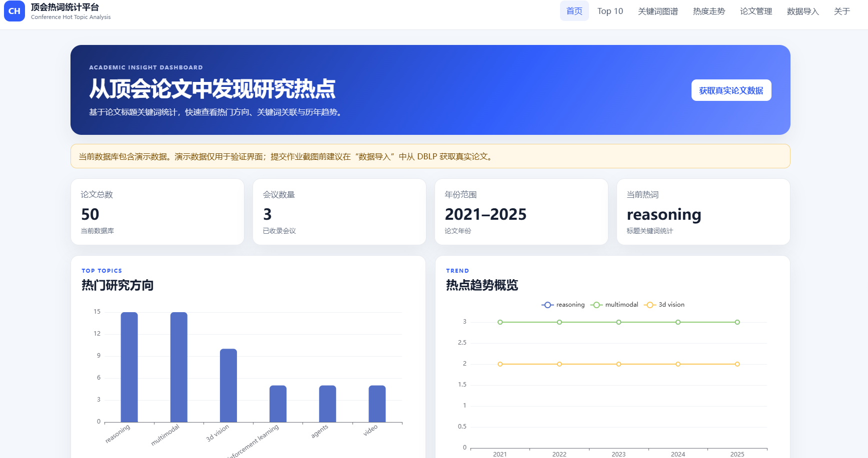Open the 首页 nav tab
This screenshot has width=868, height=458.
click(x=574, y=11)
